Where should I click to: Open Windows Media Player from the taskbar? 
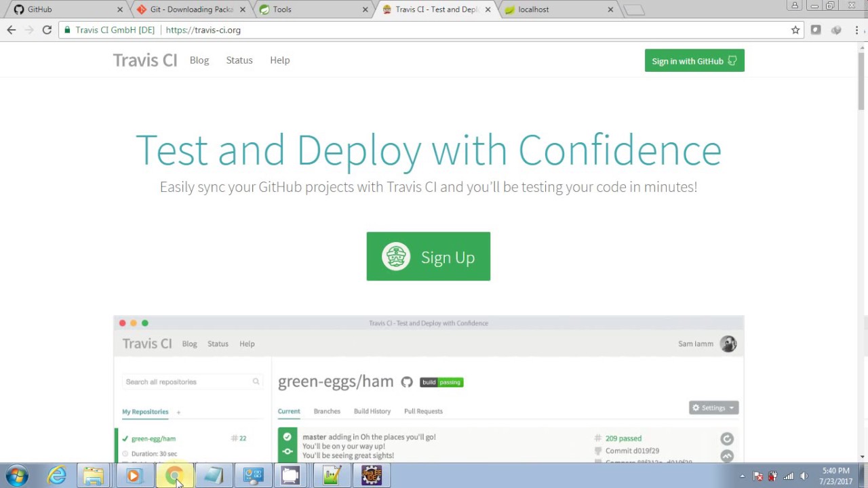pos(133,476)
